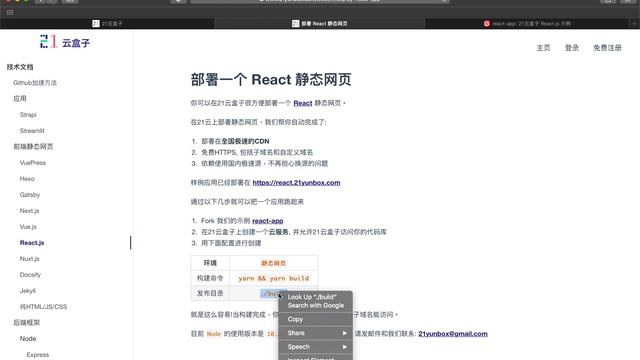Image resolution: width=640 pixels, height=360 pixels.
Task: Open 纯HTML/JS/CSS doc in sidebar
Action: [x=43, y=307]
